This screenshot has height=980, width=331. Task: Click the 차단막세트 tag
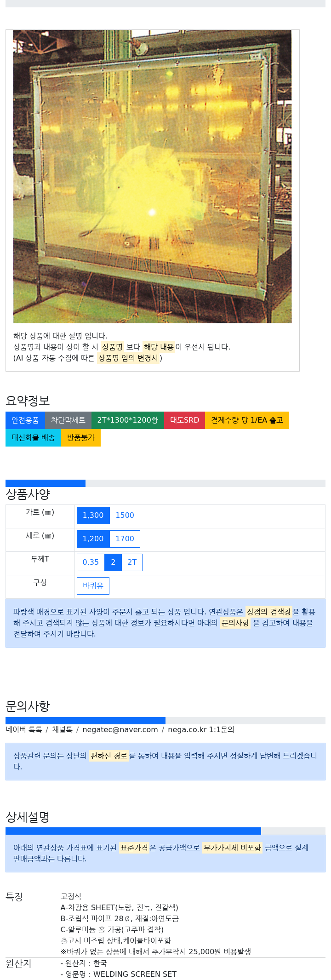68,420
